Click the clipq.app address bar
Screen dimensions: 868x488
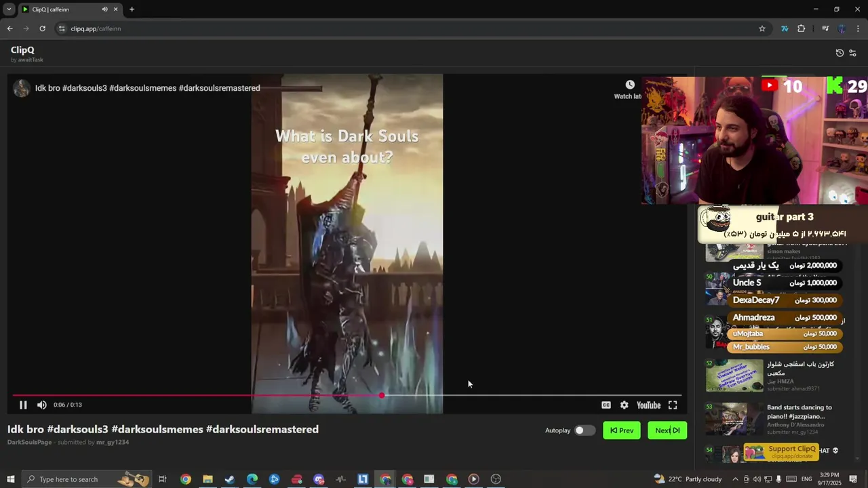[x=407, y=28]
